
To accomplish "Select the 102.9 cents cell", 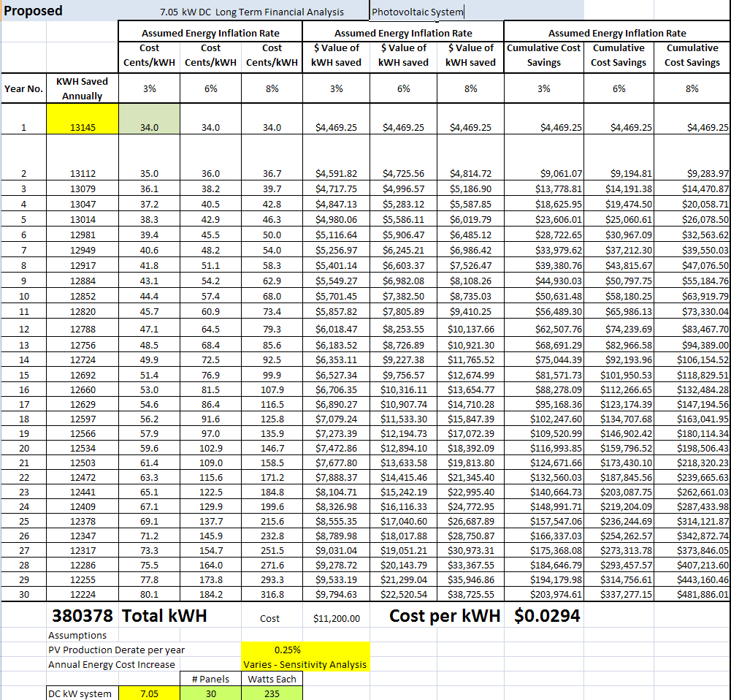I will point(211,448).
